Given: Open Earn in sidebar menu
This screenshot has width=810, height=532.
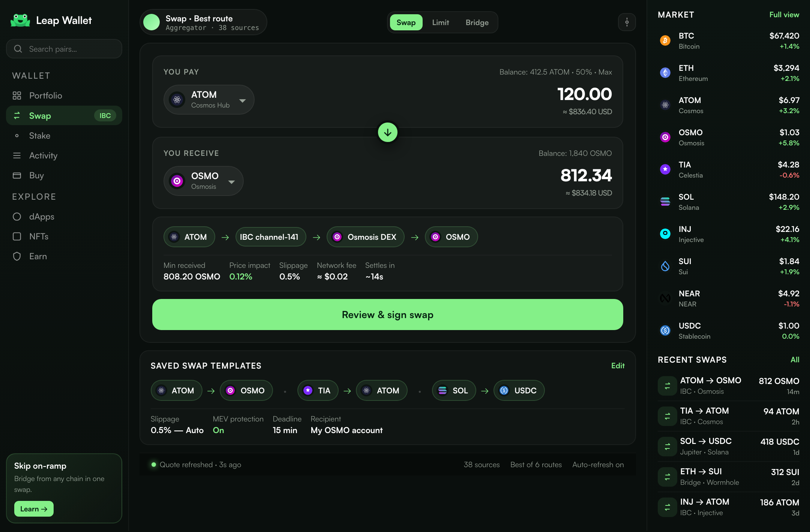Looking at the screenshot, I should pyautogui.click(x=64, y=256).
